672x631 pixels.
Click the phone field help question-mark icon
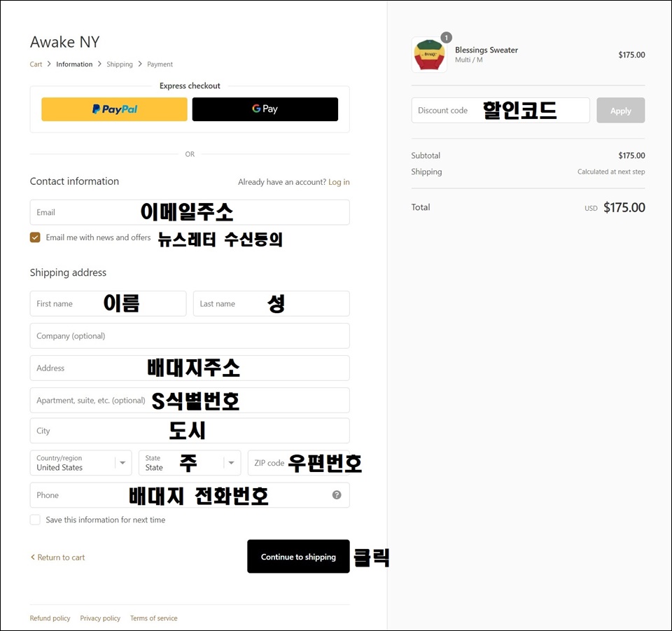coord(337,495)
